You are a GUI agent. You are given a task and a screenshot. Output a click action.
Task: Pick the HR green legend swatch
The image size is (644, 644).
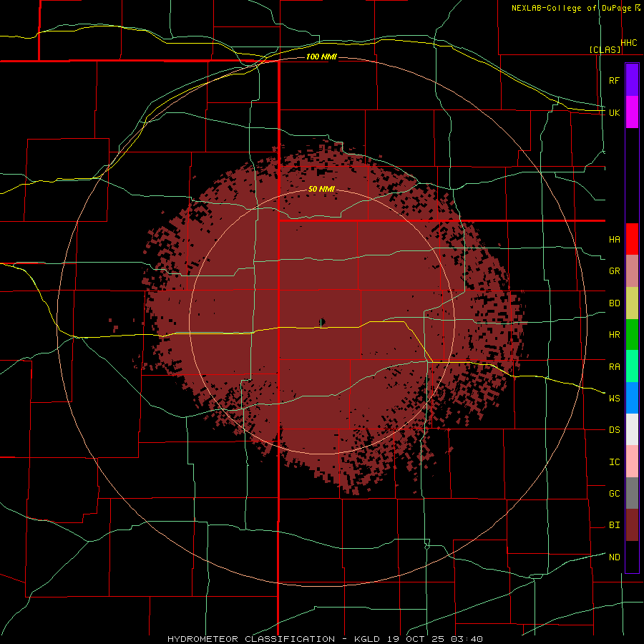click(632, 335)
